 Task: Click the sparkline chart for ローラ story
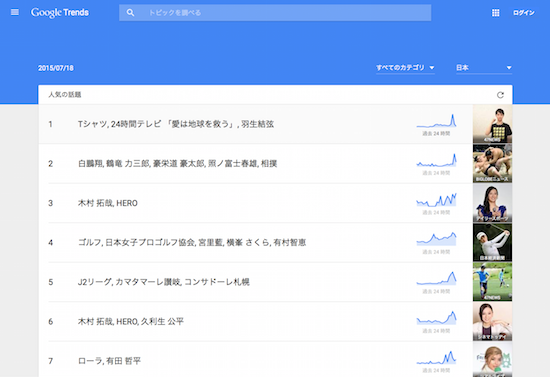click(x=436, y=358)
